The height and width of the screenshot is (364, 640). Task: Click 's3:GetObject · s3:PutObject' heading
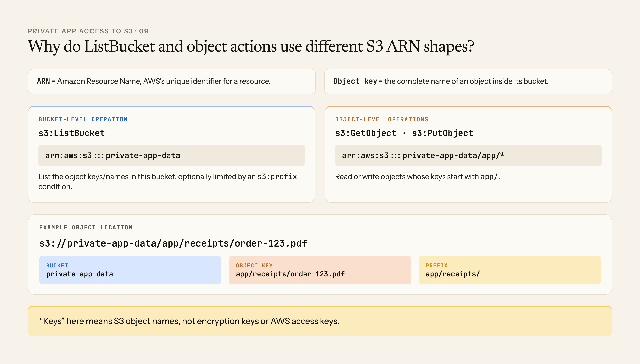[x=404, y=133]
